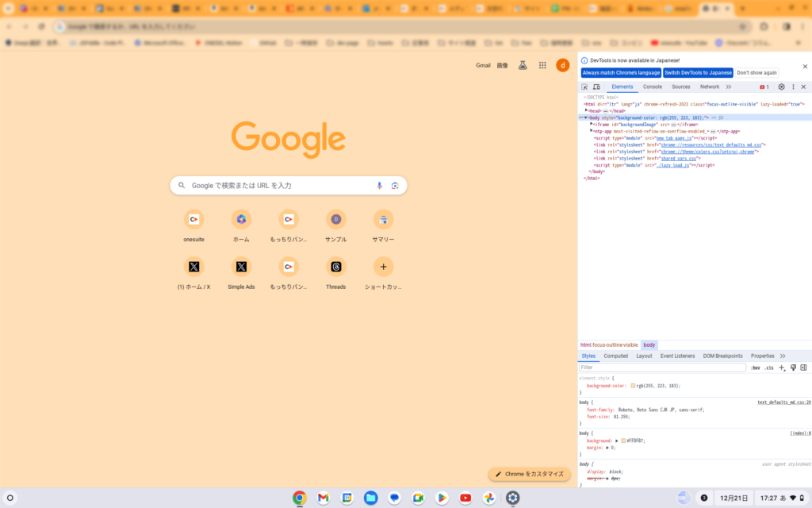Dismiss the DevTools language infobar
Viewport: 812px width, 508px height.
coord(805,67)
